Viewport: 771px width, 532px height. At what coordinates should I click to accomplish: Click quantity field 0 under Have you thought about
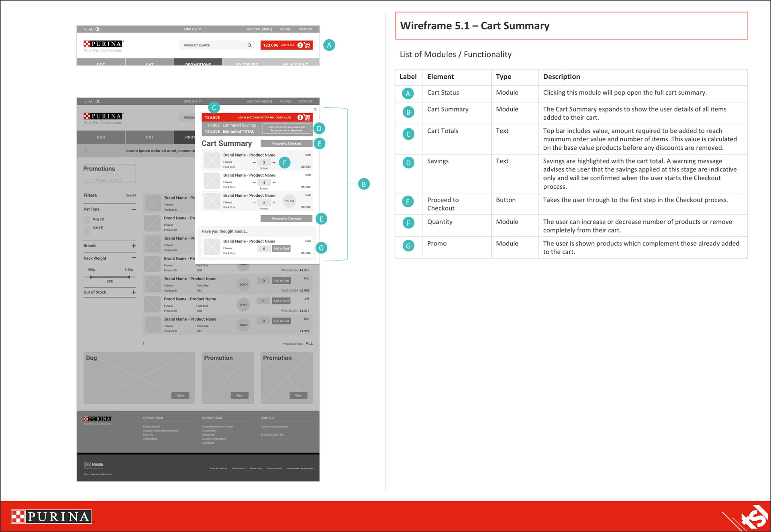click(x=264, y=249)
